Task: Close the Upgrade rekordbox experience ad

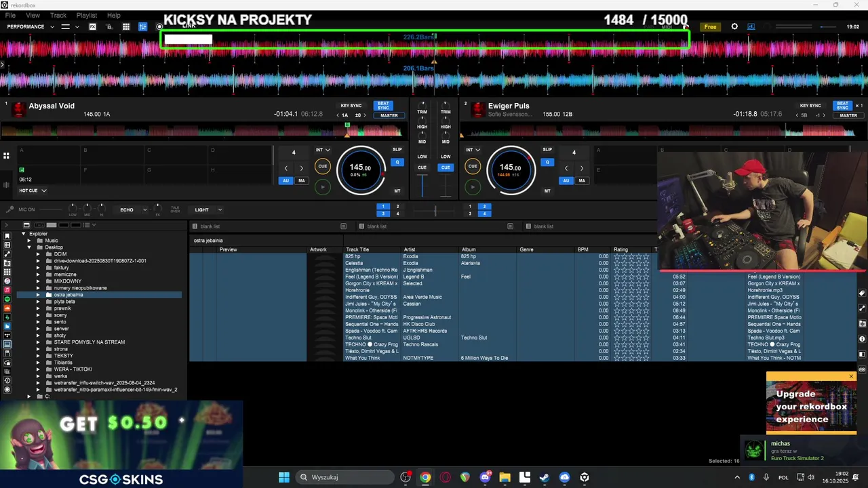Action: (851, 376)
